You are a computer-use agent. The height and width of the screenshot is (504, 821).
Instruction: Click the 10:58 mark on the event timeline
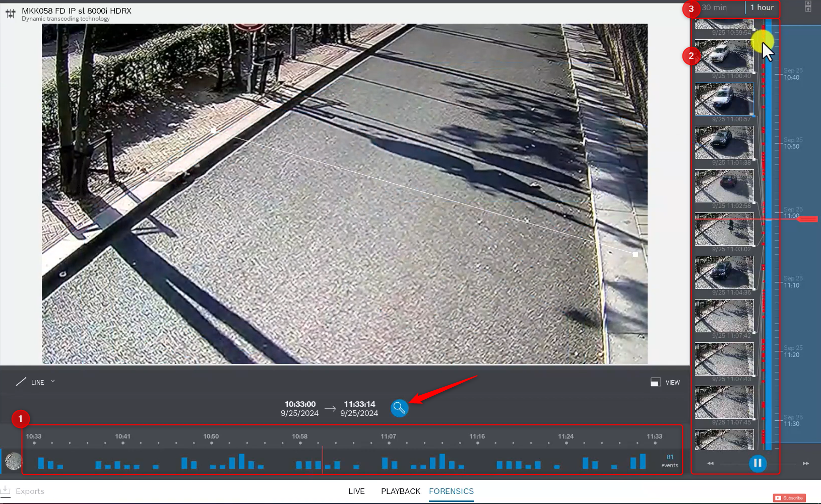click(x=300, y=437)
